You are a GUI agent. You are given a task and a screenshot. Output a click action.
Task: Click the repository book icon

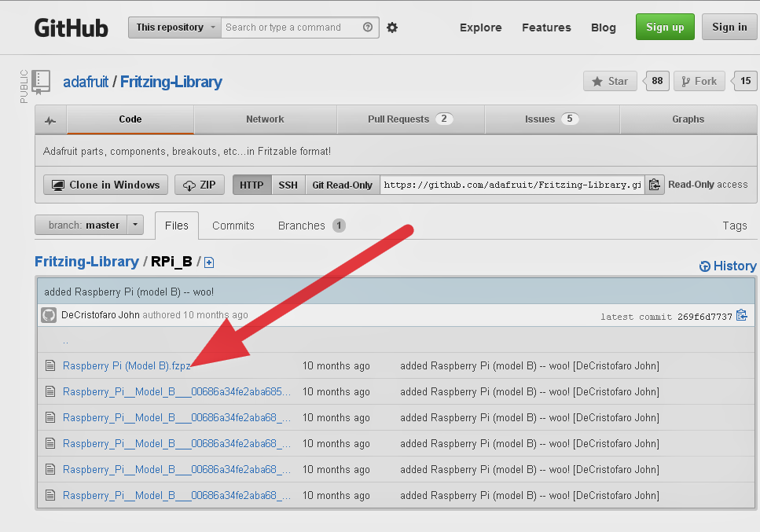(41, 82)
